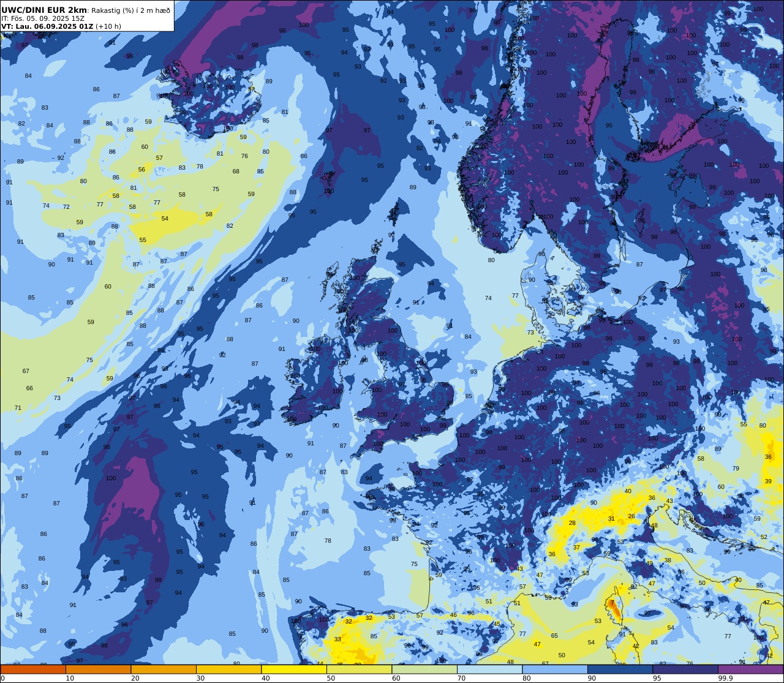784x683 pixels.
Task: Click the map value 39
Action: tap(768, 481)
